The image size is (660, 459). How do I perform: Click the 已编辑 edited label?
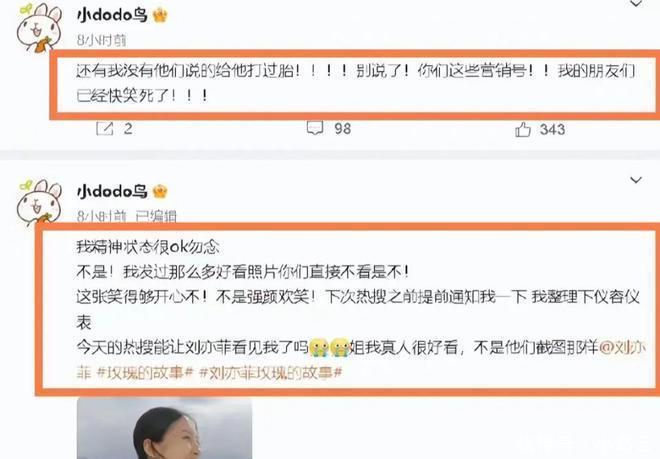(156, 216)
